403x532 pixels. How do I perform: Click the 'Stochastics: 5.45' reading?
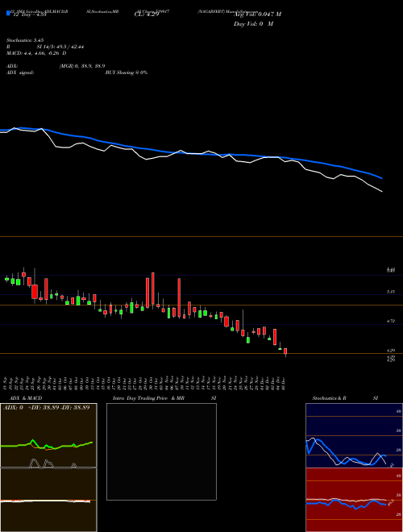(x=25, y=40)
